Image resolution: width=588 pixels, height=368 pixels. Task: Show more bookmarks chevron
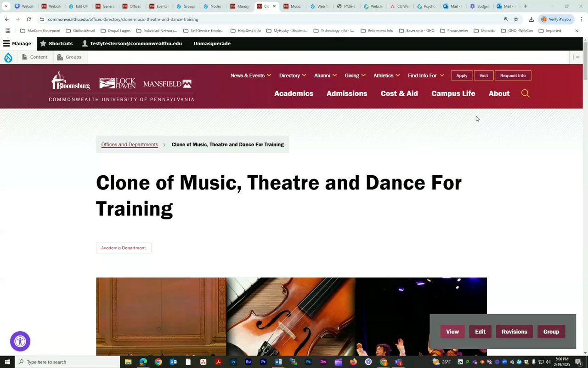click(x=577, y=31)
